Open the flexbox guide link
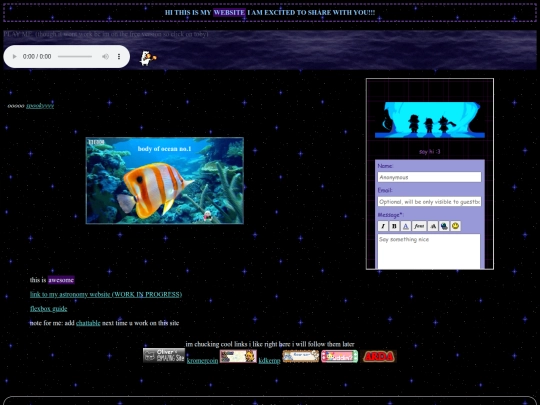This screenshot has height=405, width=540. click(x=49, y=309)
